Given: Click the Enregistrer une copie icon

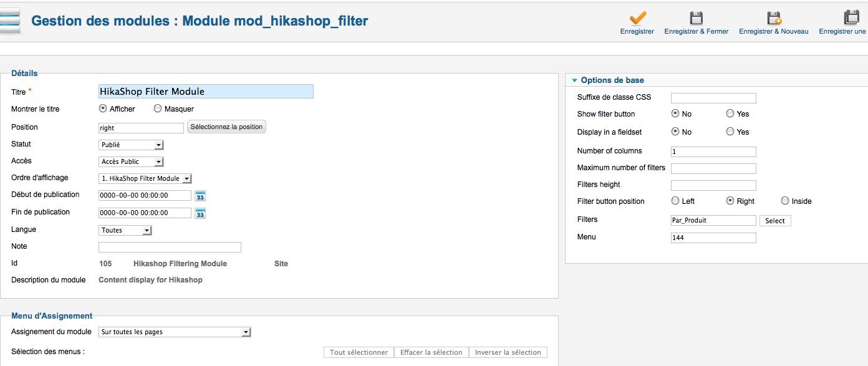Looking at the screenshot, I should pos(851,17).
